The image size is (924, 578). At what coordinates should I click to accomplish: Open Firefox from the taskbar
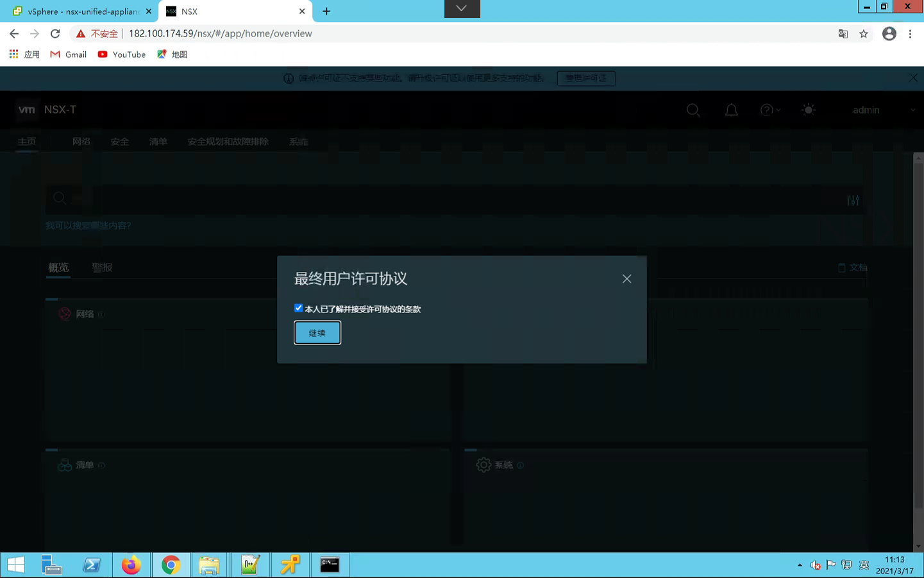131,565
